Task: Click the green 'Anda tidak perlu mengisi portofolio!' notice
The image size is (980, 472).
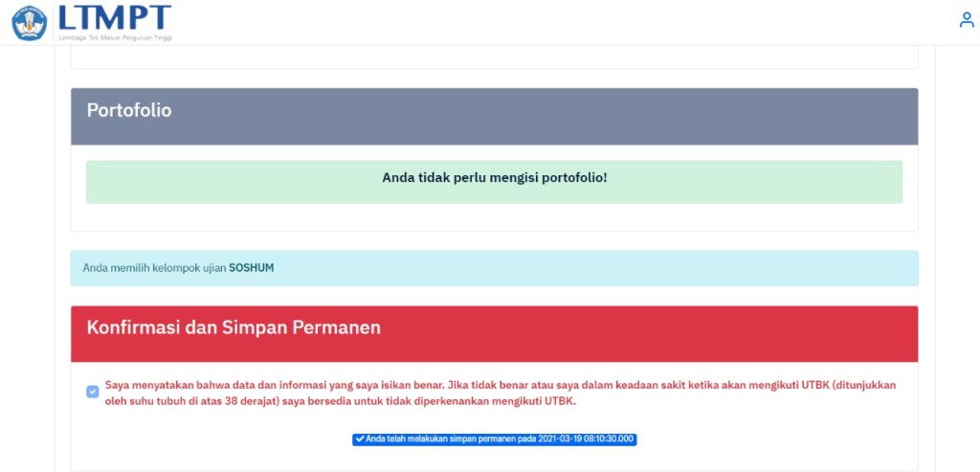Action: [x=494, y=181]
